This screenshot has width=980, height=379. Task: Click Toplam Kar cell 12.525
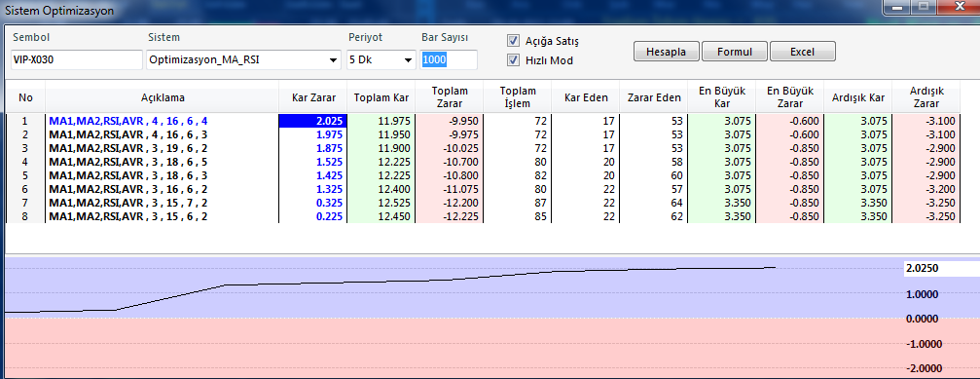click(381, 203)
